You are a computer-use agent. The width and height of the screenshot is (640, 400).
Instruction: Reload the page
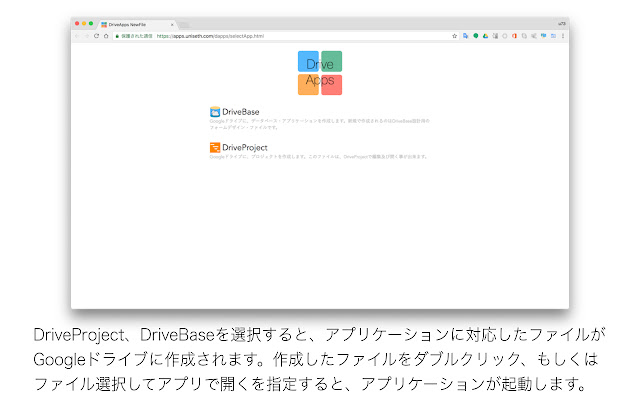tap(96, 36)
